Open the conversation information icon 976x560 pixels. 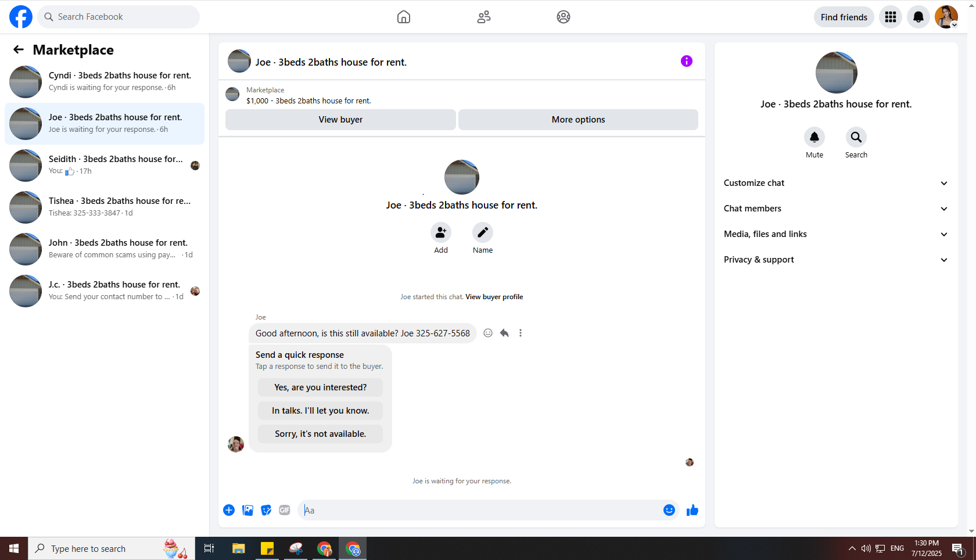[687, 61]
